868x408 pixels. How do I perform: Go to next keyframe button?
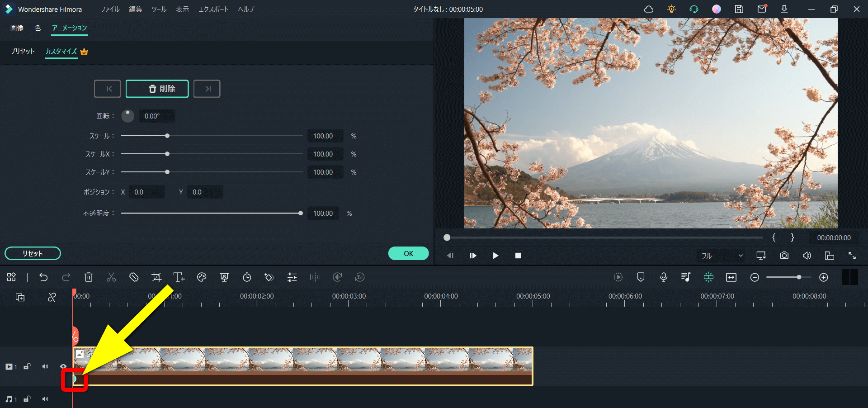(207, 89)
